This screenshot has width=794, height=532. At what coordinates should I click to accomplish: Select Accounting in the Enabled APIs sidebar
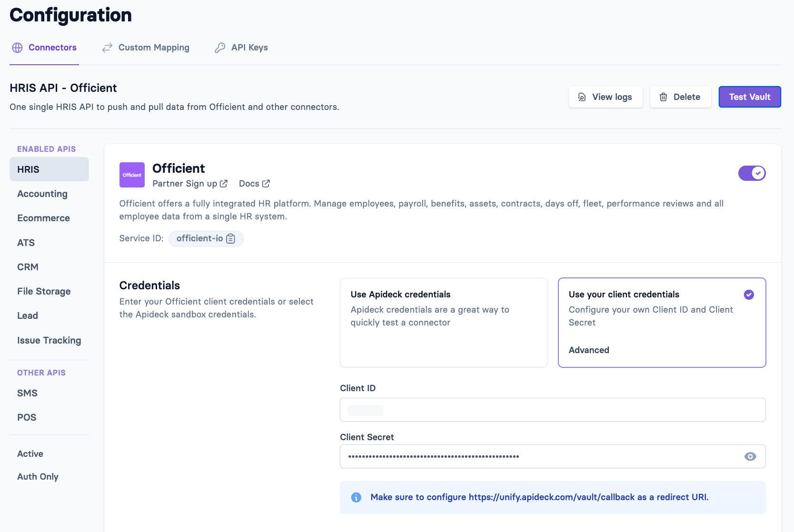(42, 194)
